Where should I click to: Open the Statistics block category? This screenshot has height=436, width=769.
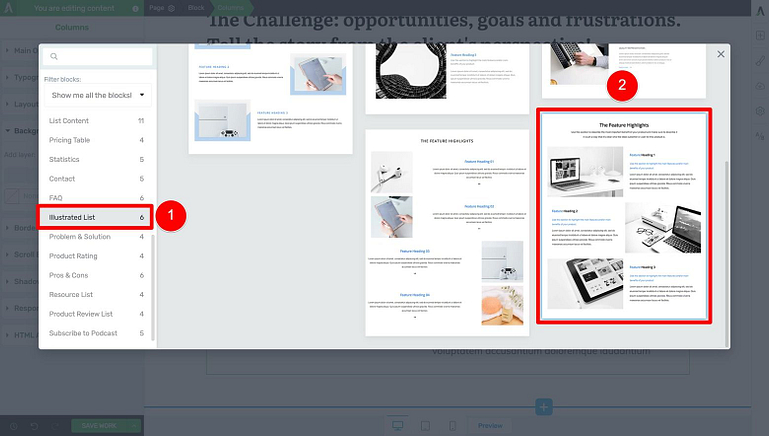95,160
